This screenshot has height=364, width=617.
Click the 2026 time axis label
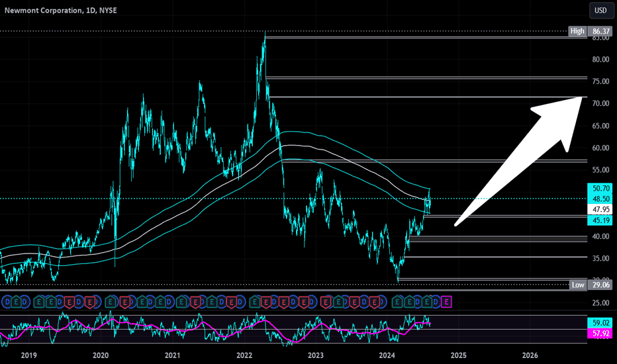pyautogui.click(x=530, y=356)
